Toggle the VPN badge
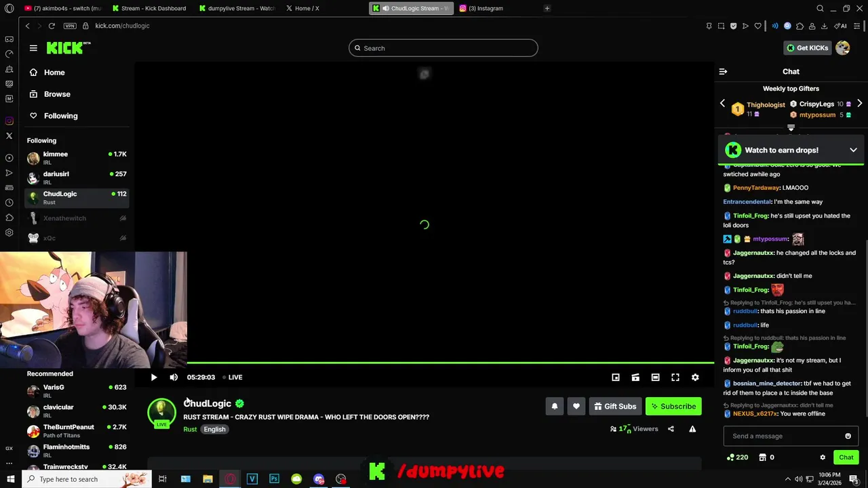Image resolution: width=868 pixels, height=488 pixels. 70,26
